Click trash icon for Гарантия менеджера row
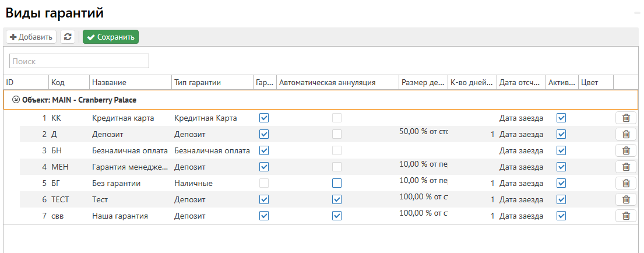The width and height of the screenshot is (644, 253). click(626, 167)
